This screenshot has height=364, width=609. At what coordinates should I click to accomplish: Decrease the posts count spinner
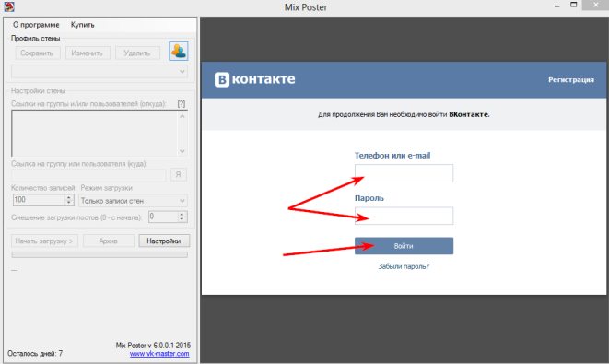coord(69,203)
